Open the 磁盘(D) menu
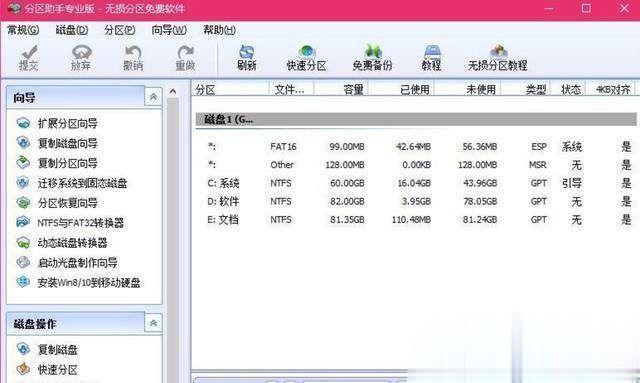This screenshot has height=383, width=640. pyautogui.click(x=72, y=30)
